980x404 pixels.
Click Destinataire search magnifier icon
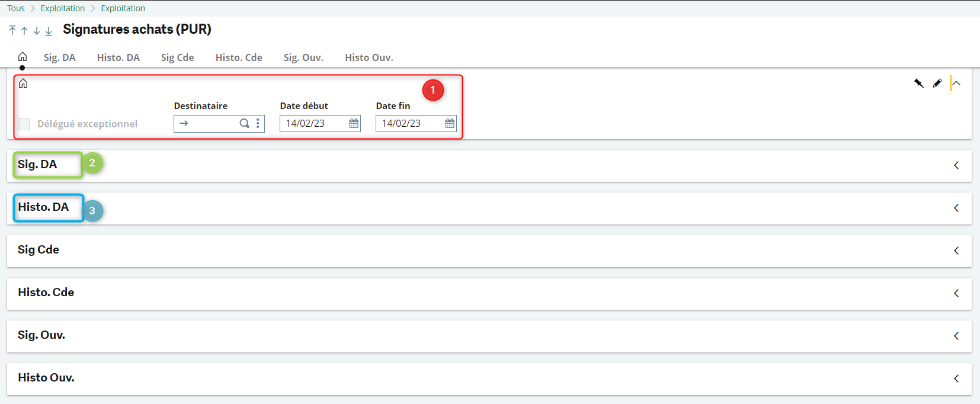click(244, 123)
